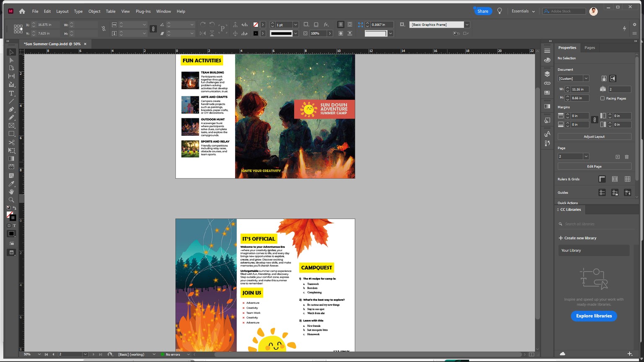644x362 pixels.
Task: Toggle Lock Guides button
Action: [615, 193]
